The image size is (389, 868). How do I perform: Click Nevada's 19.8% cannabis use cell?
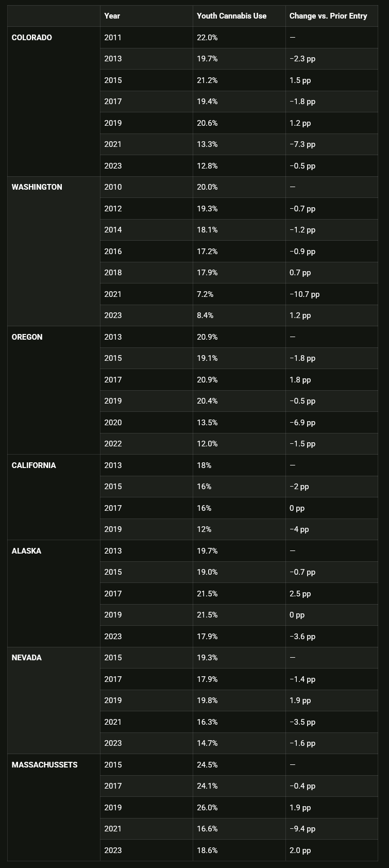pyautogui.click(x=207, y=700)
